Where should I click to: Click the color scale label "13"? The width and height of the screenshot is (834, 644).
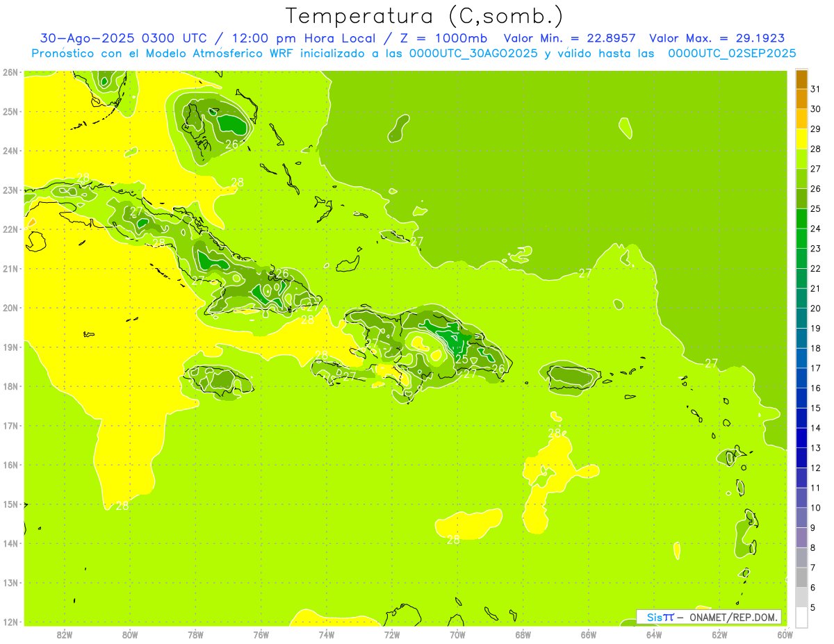pyautogui.click(x=815, y=448)
